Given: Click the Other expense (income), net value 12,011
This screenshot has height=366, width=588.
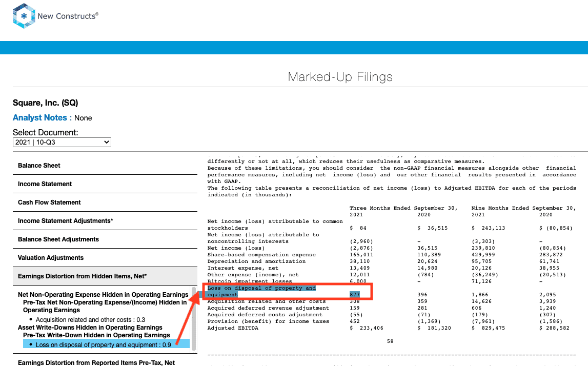Looking at the screenshot, I should pos(360,275).
